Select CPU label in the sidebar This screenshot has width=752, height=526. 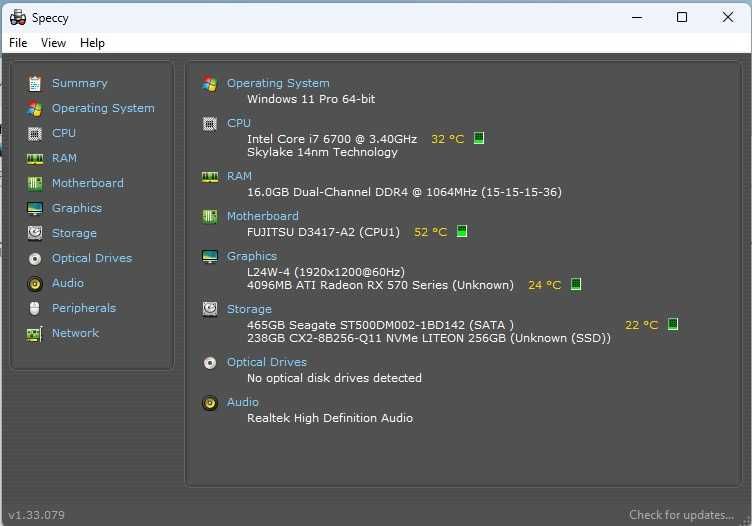pos(64,133)
